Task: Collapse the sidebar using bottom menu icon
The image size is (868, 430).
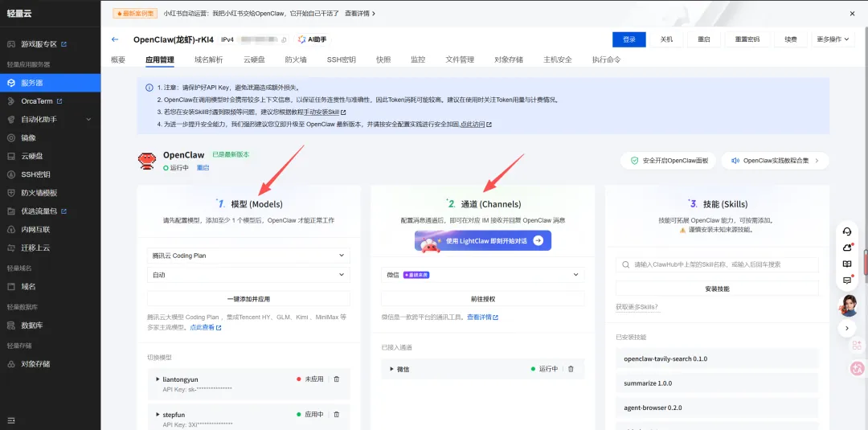Action: [x=11, y=420]
